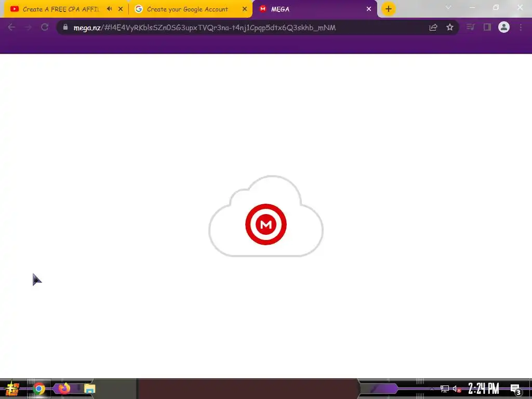Close the MEGA tab
This screenshot has height=399, width=532.
tap(369, 9)
